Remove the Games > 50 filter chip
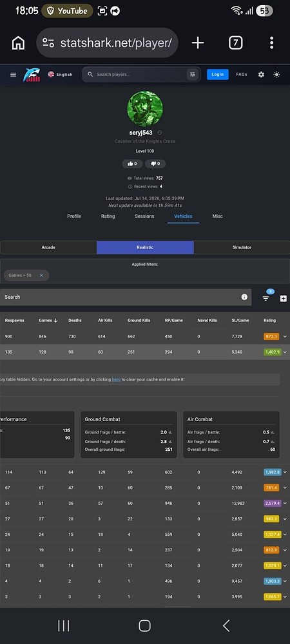The width and height of the screenshot is (290, 644). click(41, 275)
